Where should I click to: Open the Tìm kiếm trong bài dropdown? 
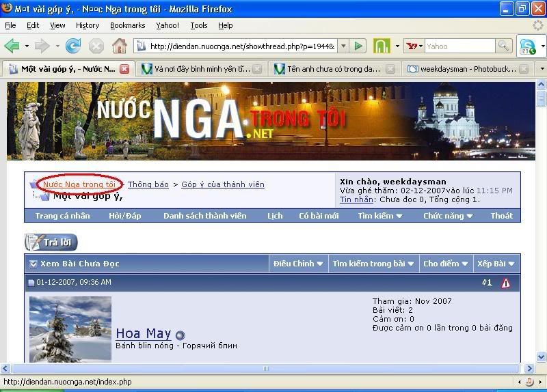click(373, 264)
